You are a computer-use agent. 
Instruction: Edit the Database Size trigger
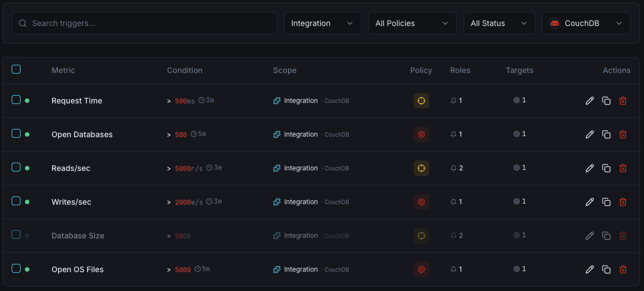[589, 236]
